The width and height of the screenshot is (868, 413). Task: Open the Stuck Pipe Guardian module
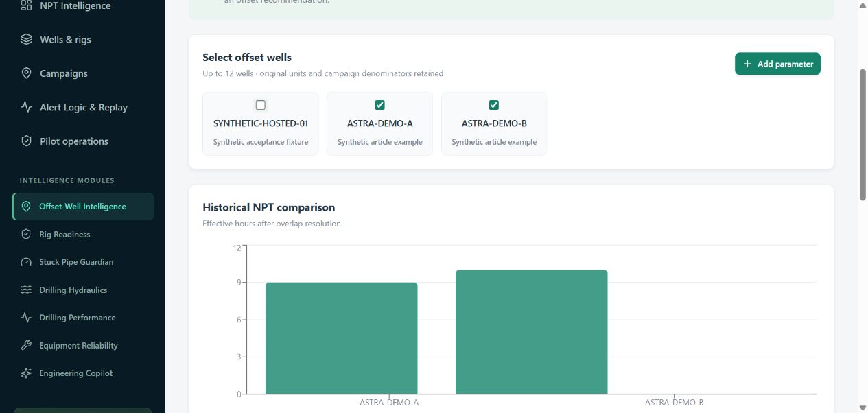[83, 262]
